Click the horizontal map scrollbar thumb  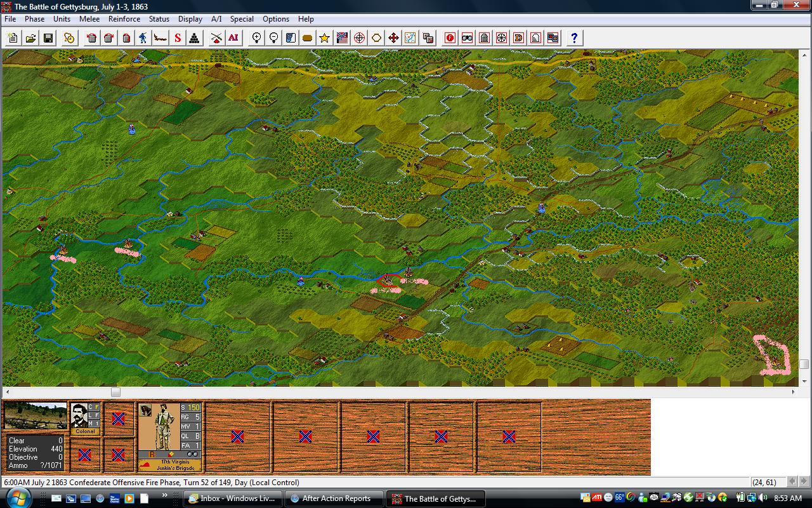click(115, 392)
